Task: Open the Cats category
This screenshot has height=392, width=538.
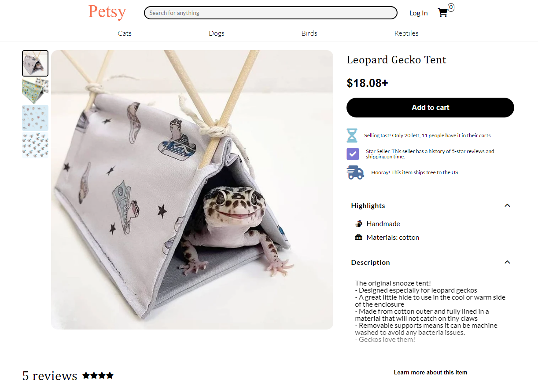Action: click(x=125, y=33)
